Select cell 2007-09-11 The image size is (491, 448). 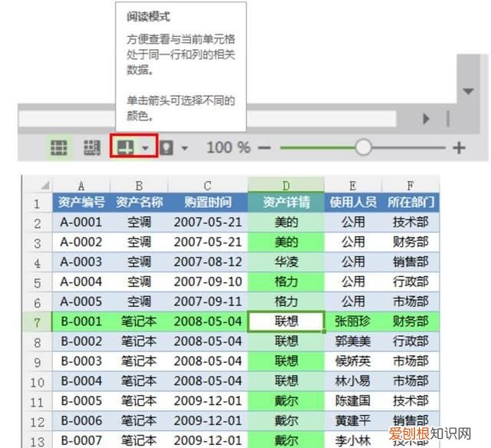tap(207, 301)
